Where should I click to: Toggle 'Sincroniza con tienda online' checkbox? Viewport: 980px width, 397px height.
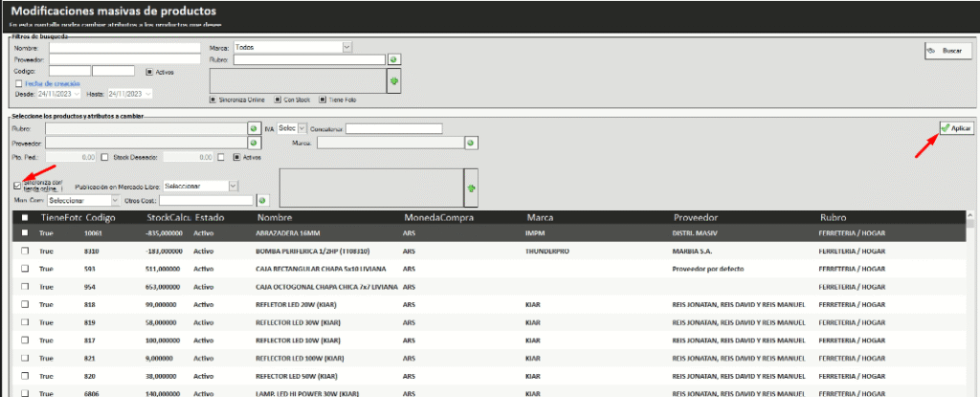point(17,186)
